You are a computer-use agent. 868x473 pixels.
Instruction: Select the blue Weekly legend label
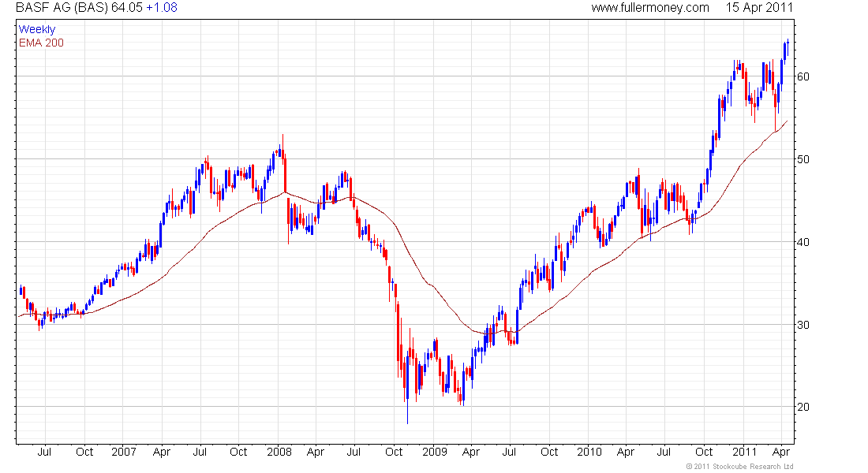tap(37, 29)
